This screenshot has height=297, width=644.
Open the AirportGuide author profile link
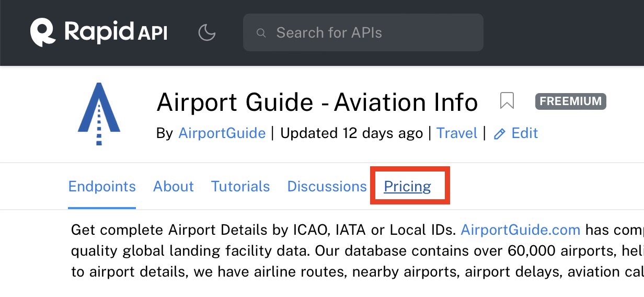point(222,133)
